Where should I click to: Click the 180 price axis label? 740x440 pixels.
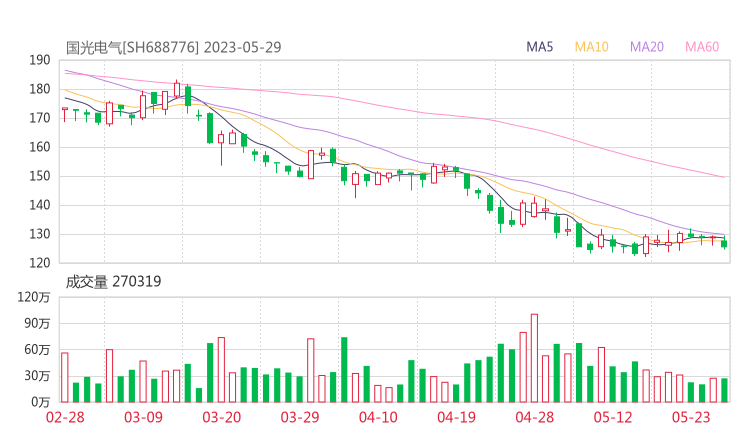[40, 89]
